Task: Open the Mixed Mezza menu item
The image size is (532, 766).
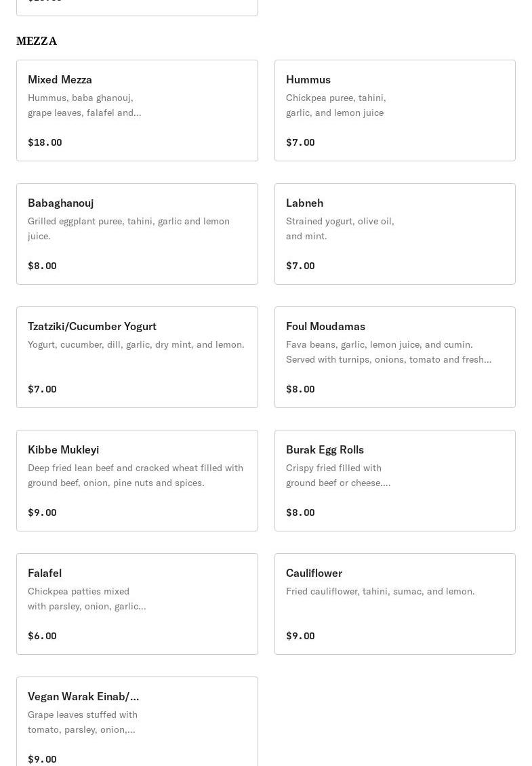Action: pos(137,110)
